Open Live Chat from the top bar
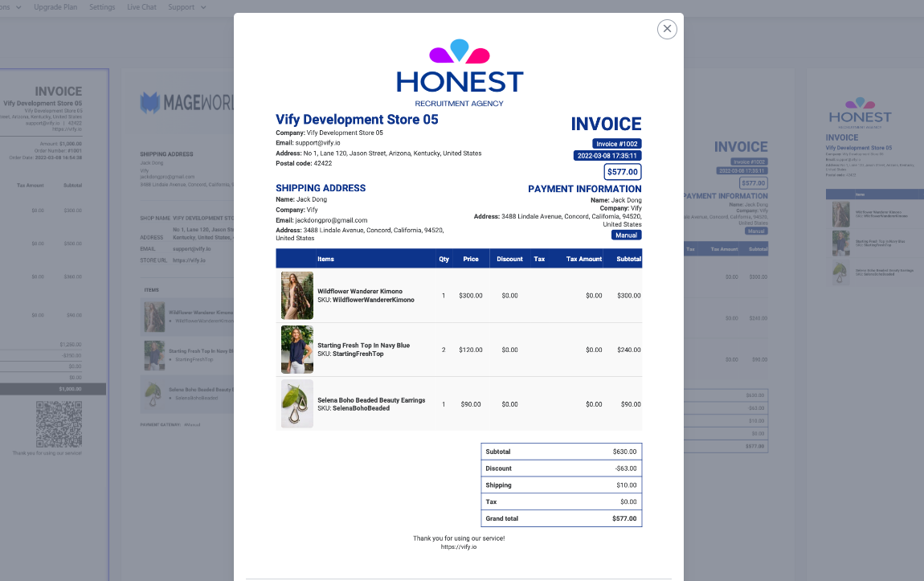This screenshot has width=924, height=581. pyautogui.click(x=141, y=7)
